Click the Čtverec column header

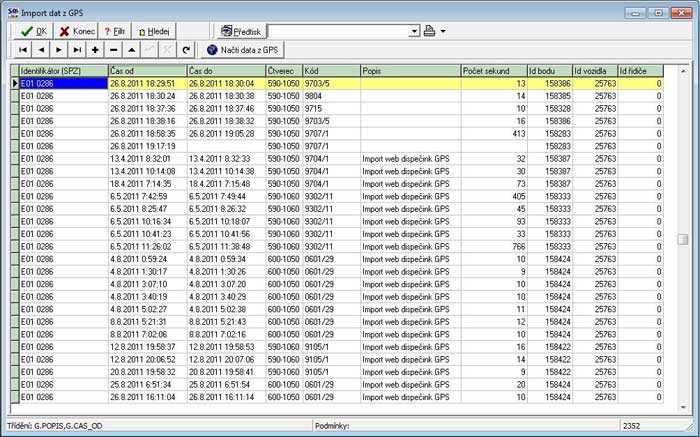coord(284,71)
